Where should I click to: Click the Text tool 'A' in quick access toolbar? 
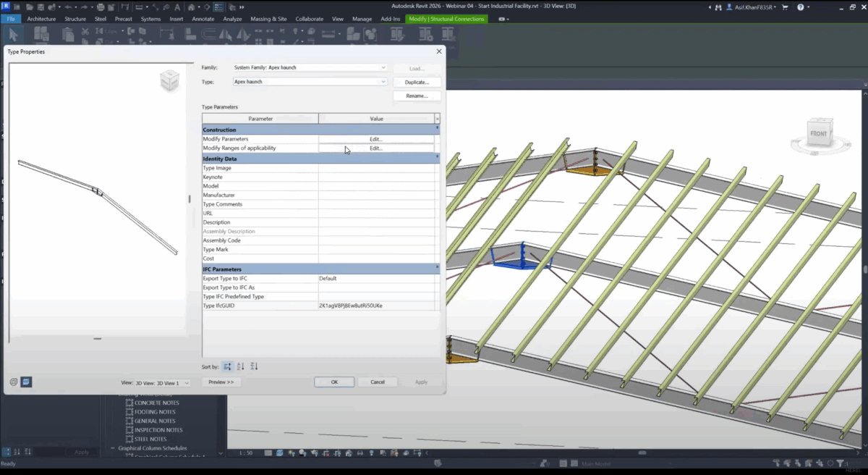pyautogui.click(x=177, y=7)
